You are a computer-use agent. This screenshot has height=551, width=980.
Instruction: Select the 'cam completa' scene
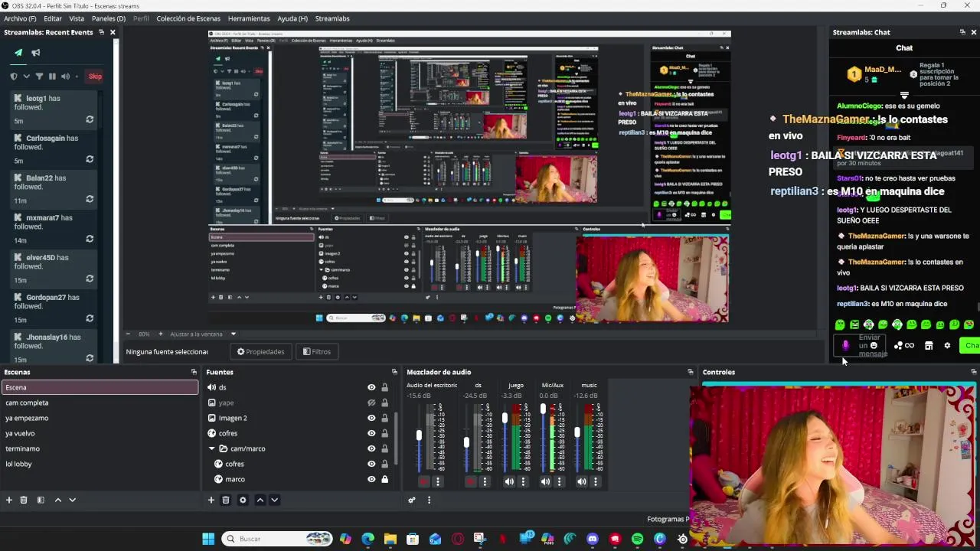(x=100, y=403)
